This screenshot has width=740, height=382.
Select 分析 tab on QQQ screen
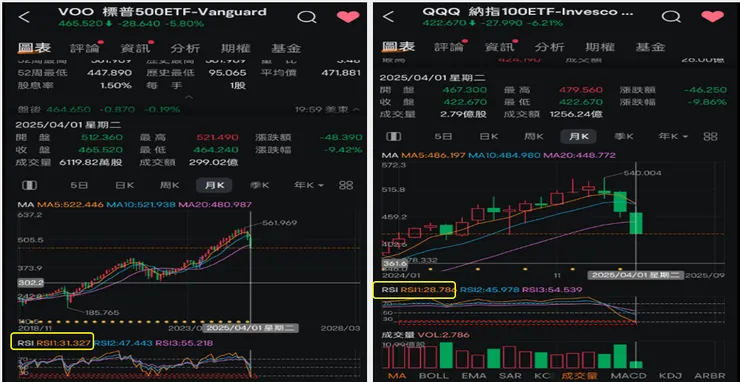click(x=549, y=47)
